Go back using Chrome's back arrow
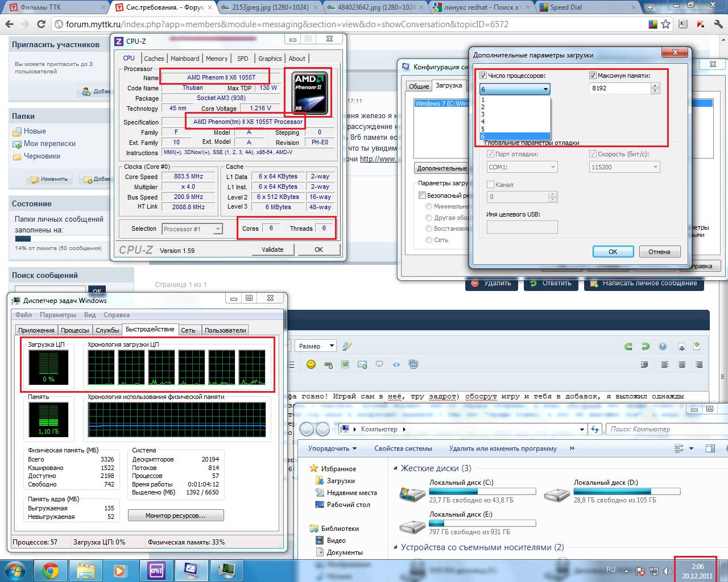728x582 pixels. 9,24
